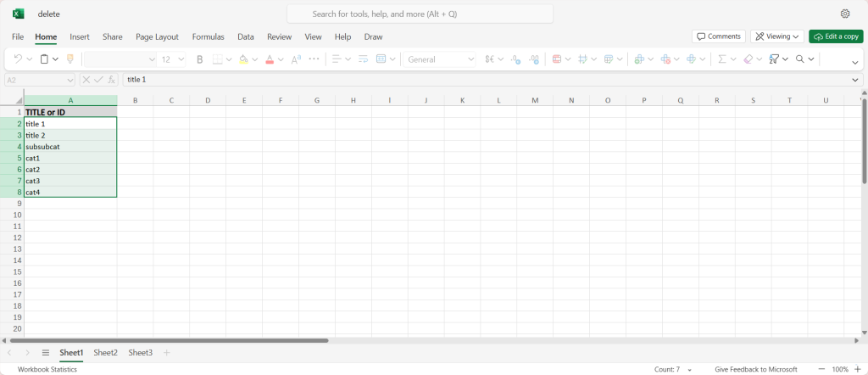Open the Settings gear icon

tap(845, 14)
